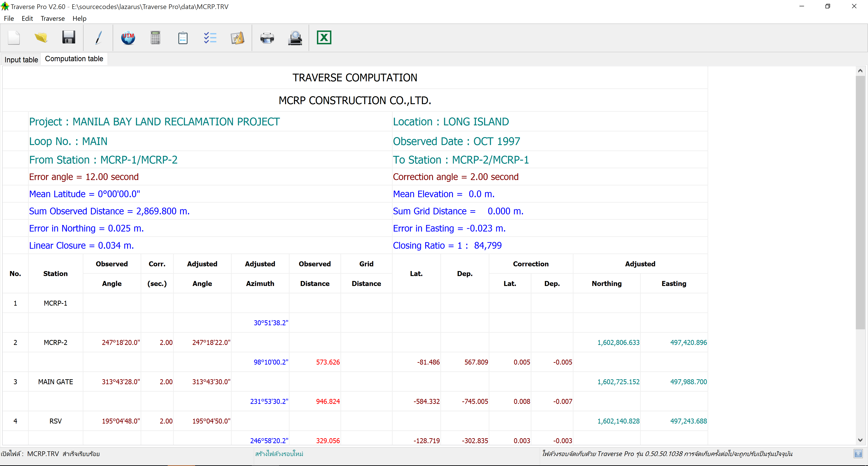868x466 pixels.
Task: Open the checklist options icon
Action: pyautogui.click(x=210, y=38)
